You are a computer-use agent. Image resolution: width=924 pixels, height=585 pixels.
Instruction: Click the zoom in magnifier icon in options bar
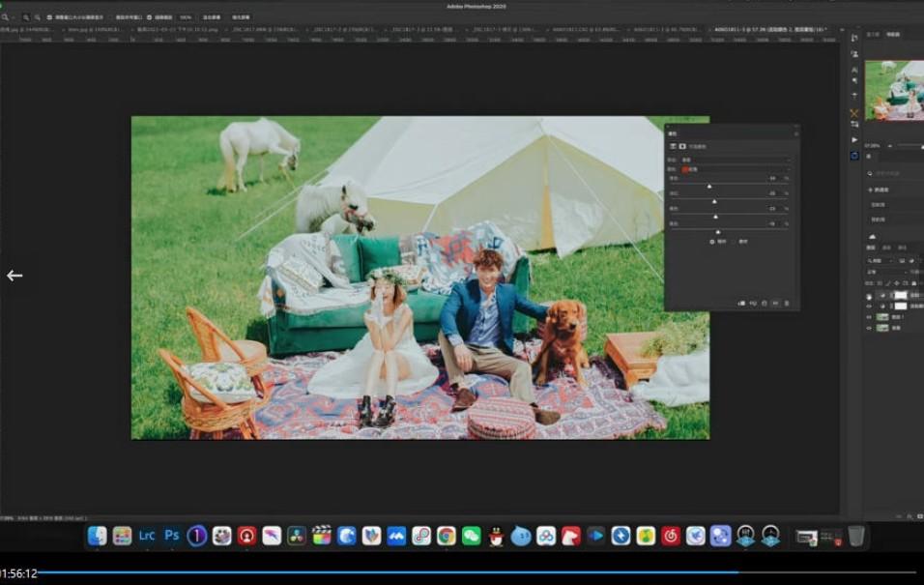click(26, 17)
